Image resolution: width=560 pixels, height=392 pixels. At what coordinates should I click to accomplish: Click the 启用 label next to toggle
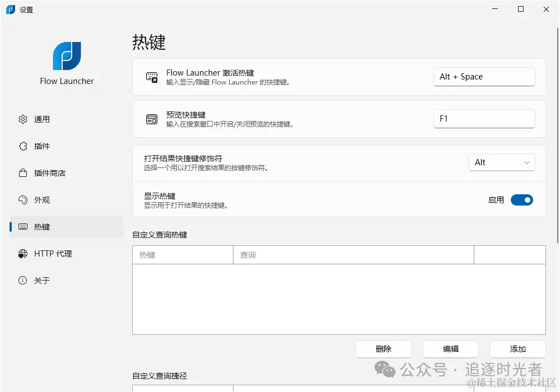click(x=496, y=200)
